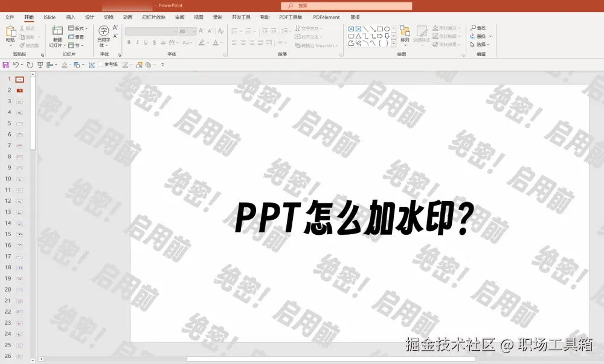Viewport: 604px width, 364px height.
Task: Select the oval shape in gallery
Action: pyautogui.click(x=387, y=29)
